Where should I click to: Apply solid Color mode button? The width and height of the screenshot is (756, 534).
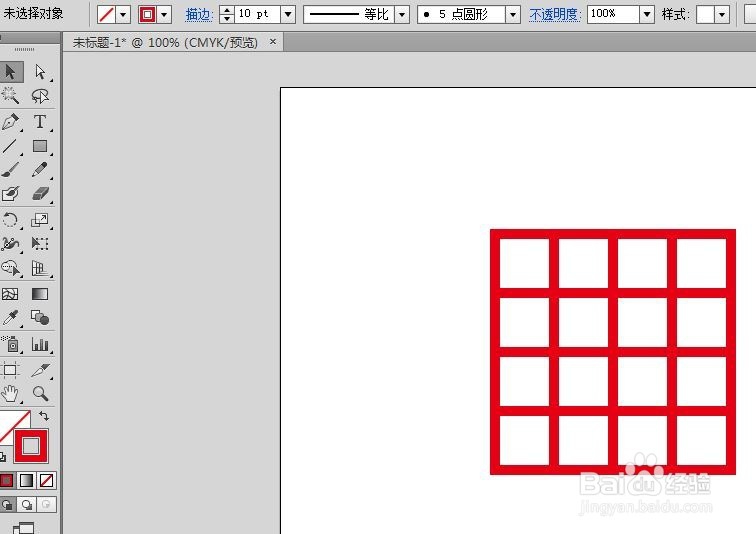pos(7,481)
